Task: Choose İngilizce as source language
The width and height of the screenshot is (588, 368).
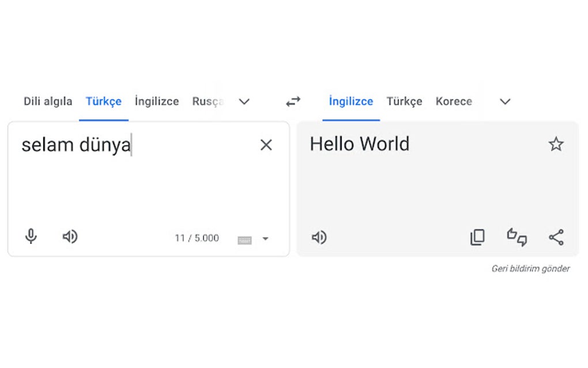Action: pyautogui.click(x=157, y=102)
